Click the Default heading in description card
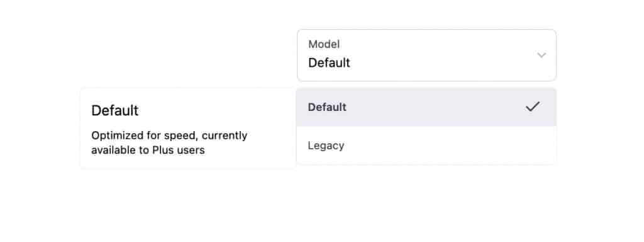Screen dimensions: 644x242 [x=115, y=111]
